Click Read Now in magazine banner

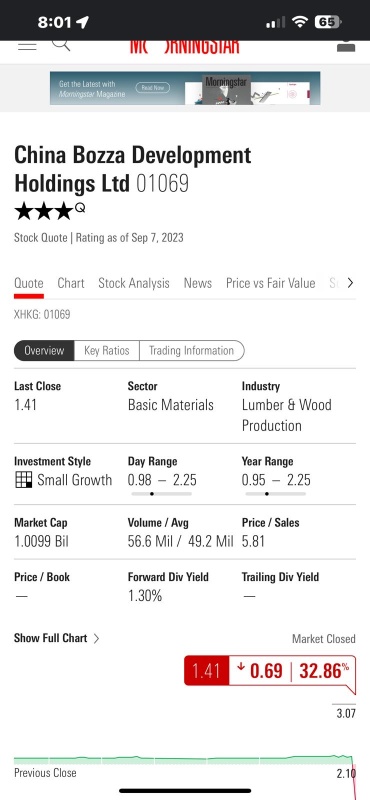click(x=153, y=88)
